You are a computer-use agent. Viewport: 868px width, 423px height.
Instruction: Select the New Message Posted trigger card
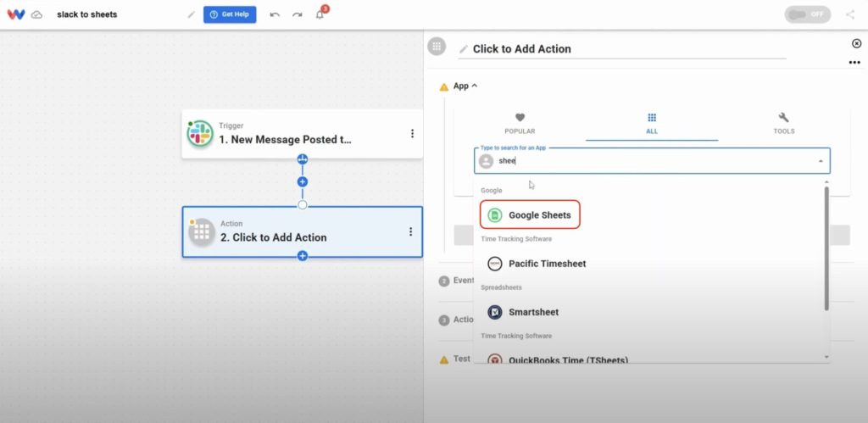[303, 133]
